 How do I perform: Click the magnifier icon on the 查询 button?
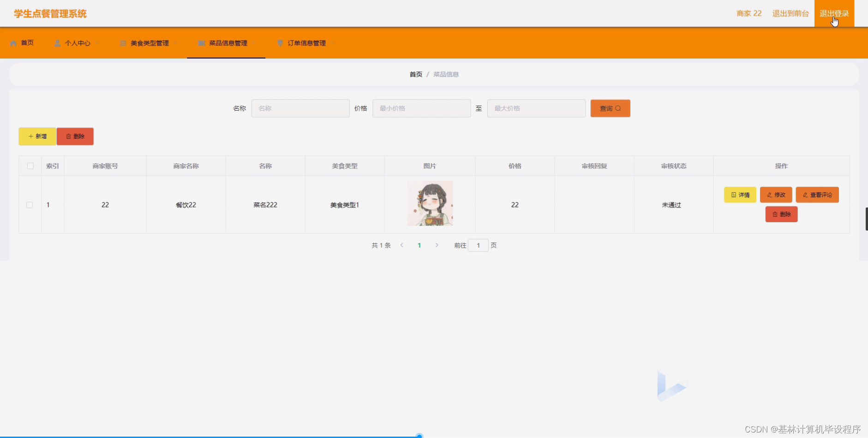point(618,108)
